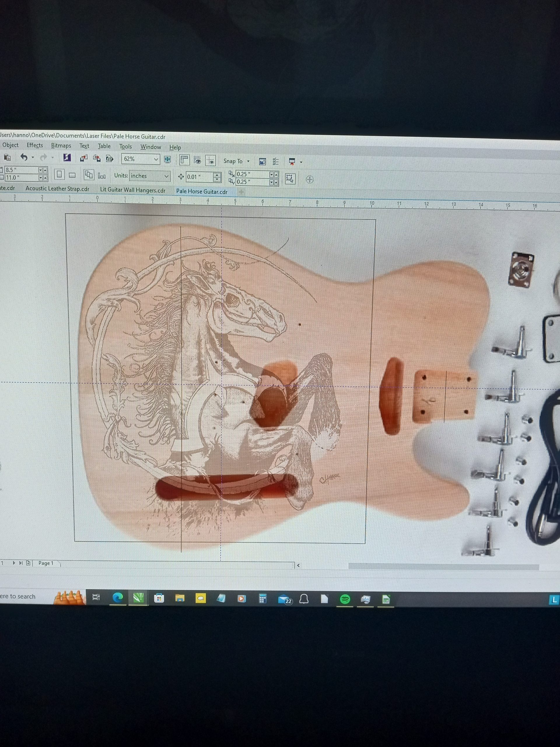Open the Bitmaps menu
560x747 pixels.
[61, 146]
